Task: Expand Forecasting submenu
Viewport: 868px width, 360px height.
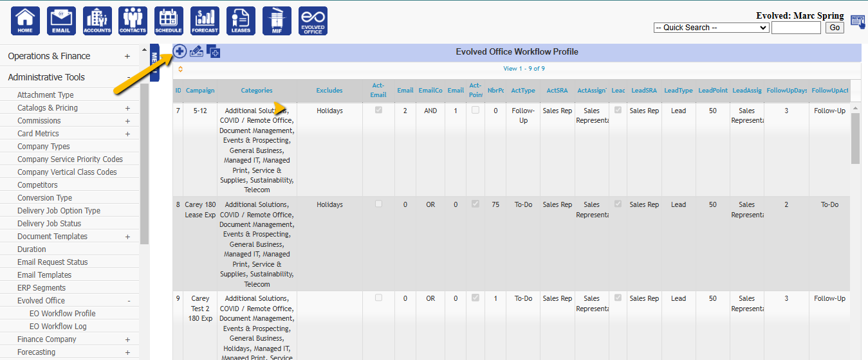Action: pyautogui.click(x=127, y=352)
